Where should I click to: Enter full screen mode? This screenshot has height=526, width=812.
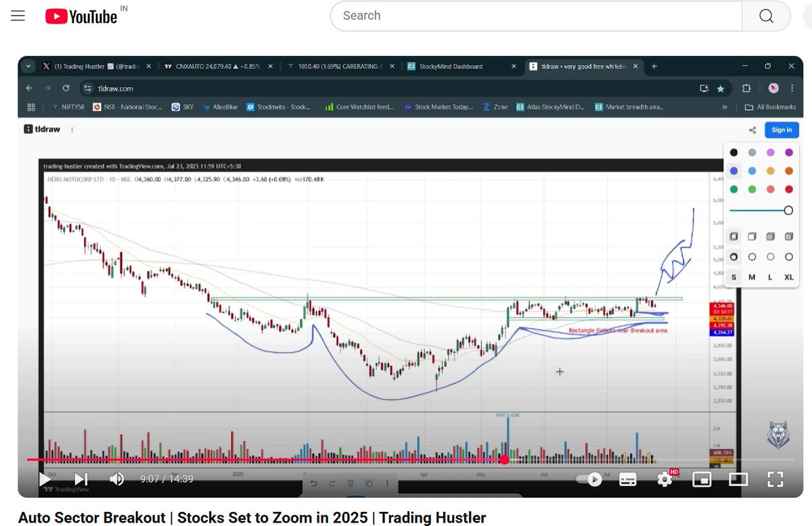[775, 479]
